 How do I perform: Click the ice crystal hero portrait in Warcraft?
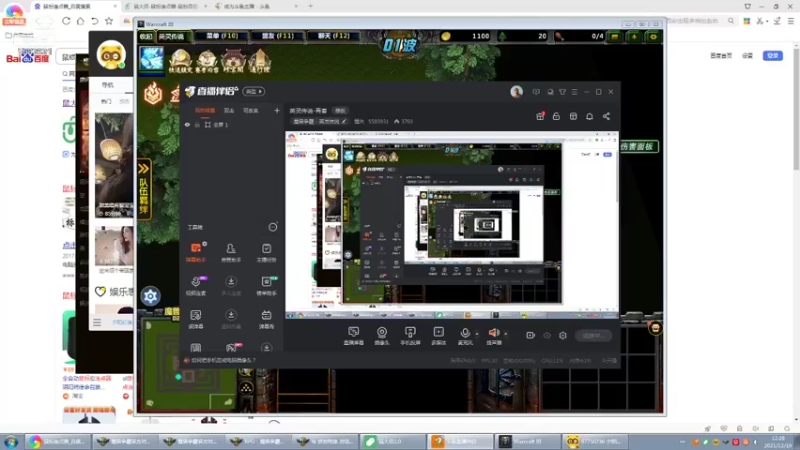point(152,59)
